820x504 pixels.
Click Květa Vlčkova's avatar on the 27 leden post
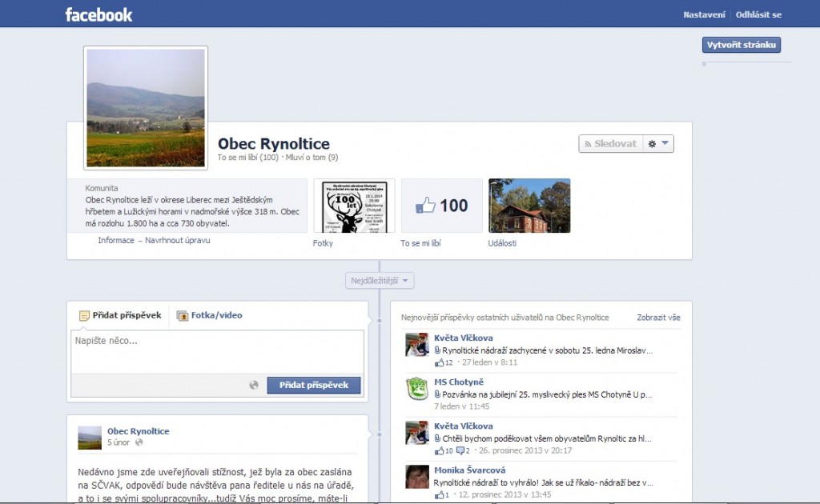pos(416,344)
